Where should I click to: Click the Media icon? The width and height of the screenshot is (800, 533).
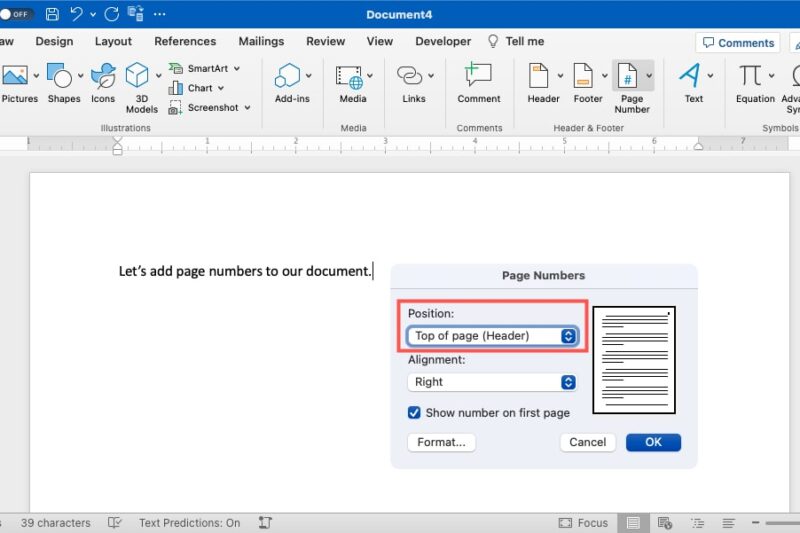[x=349, y=77]
